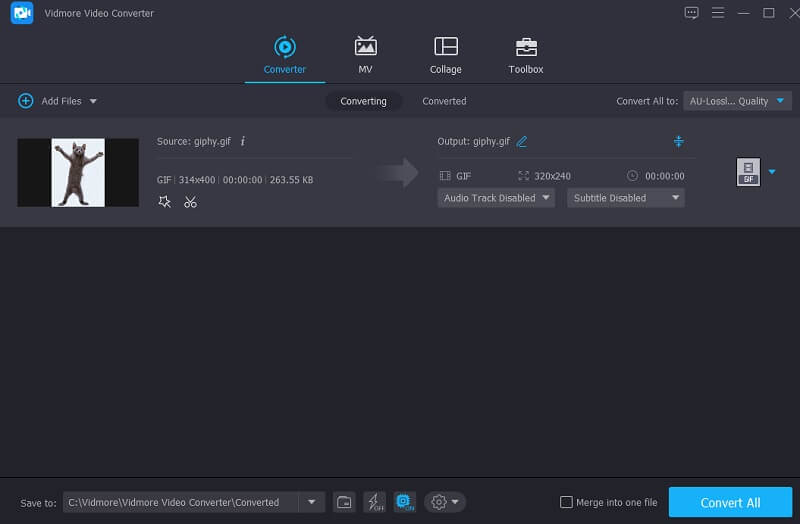Expand the Subtitle Disabled dropdown

coord(625,198)
